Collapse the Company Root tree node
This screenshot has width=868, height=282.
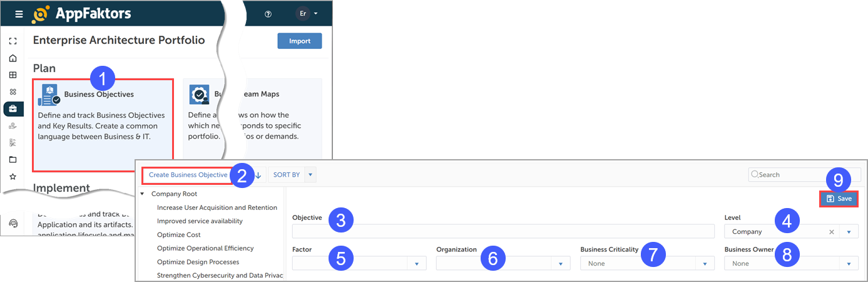143,194
